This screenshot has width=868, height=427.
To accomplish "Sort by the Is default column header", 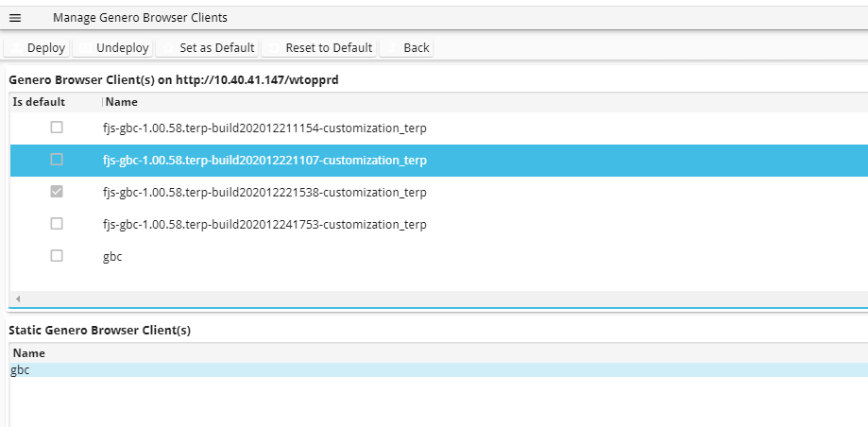I will click(39, 102).
